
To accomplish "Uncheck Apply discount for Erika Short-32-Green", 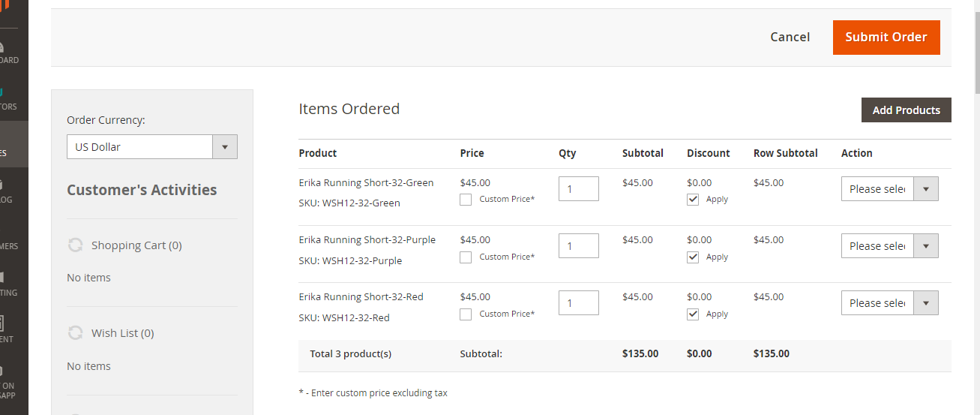I will (x=693, y=200).
